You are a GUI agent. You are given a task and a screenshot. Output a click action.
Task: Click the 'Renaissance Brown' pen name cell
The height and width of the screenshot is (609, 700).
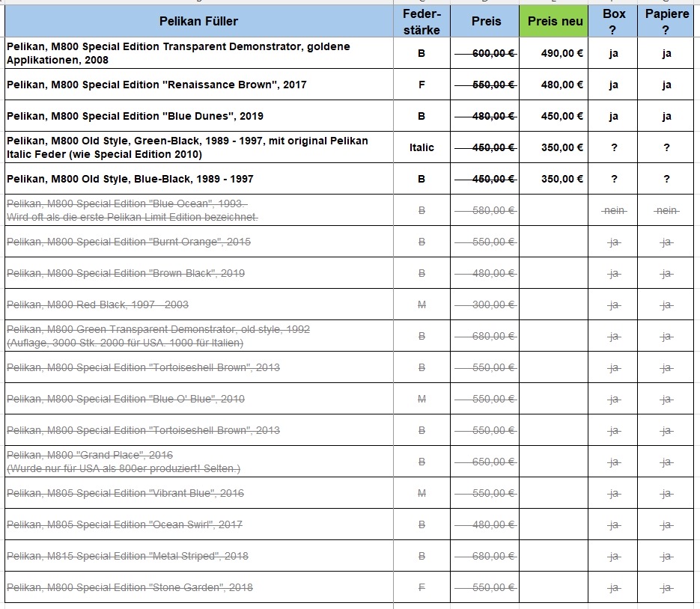(199, 85)
